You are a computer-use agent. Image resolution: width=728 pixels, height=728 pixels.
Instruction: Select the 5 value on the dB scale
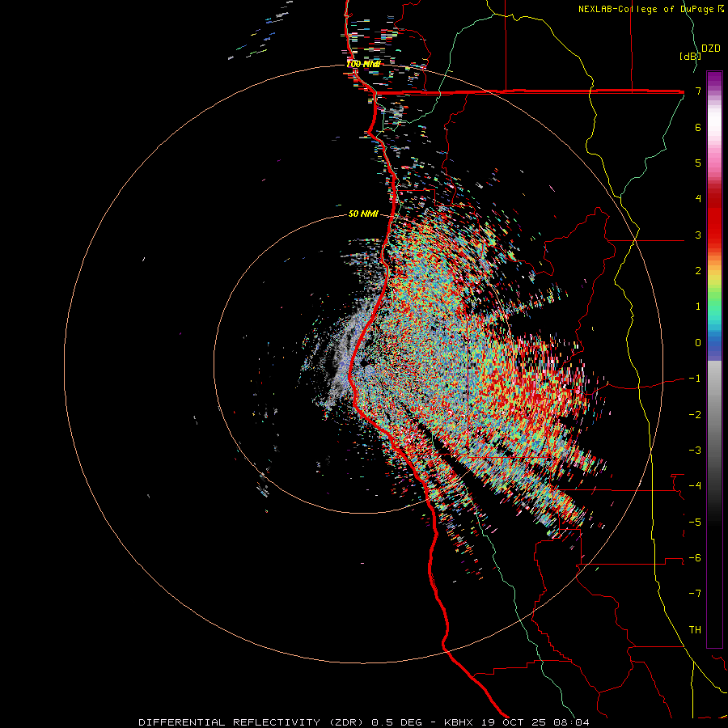(698, 163)
